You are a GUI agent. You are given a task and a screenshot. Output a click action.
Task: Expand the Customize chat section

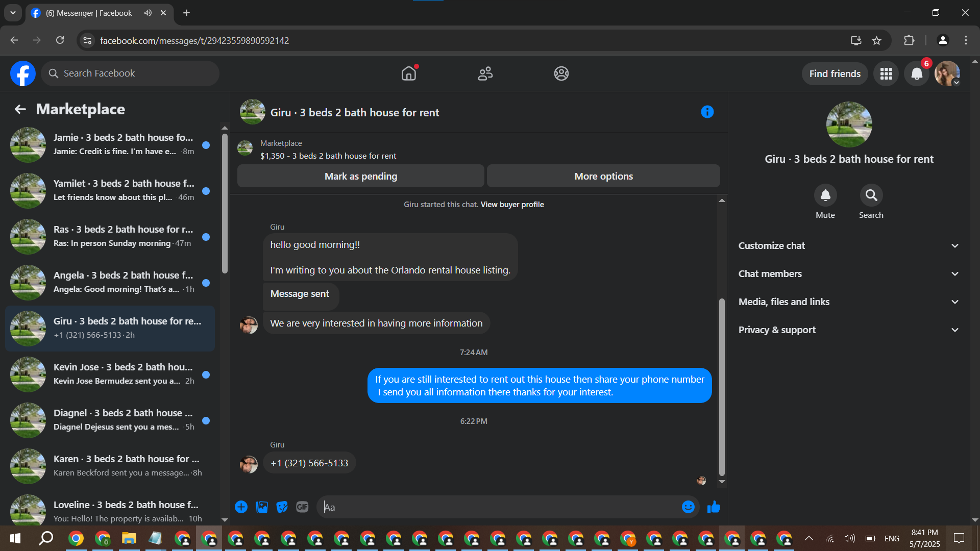848,245
